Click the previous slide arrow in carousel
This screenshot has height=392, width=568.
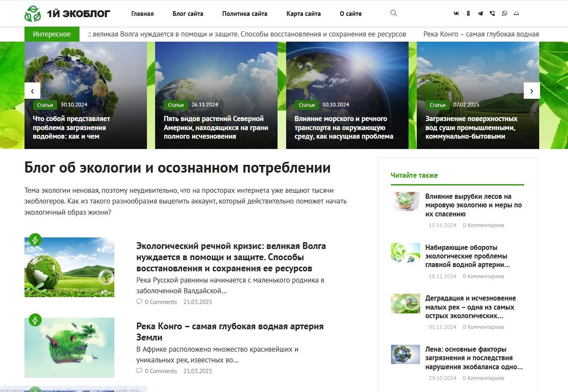(32, 91)
